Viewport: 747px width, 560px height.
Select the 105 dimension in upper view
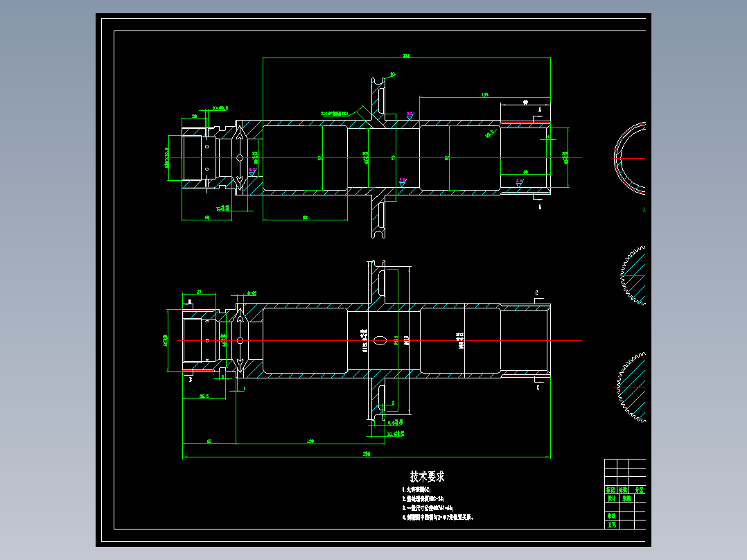pyautogui.click(x=484, y=95)
